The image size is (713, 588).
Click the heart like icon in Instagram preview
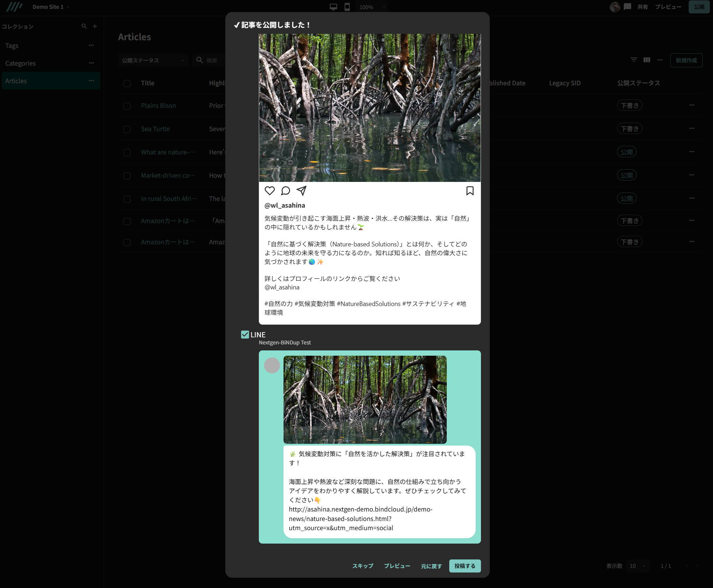pos(270,191)
